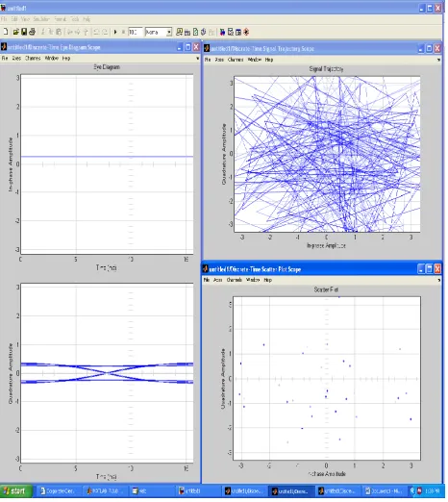Click the system tray clock
Image resolution: width=448 pixels, height=502 pixels.
click(433, 492)
